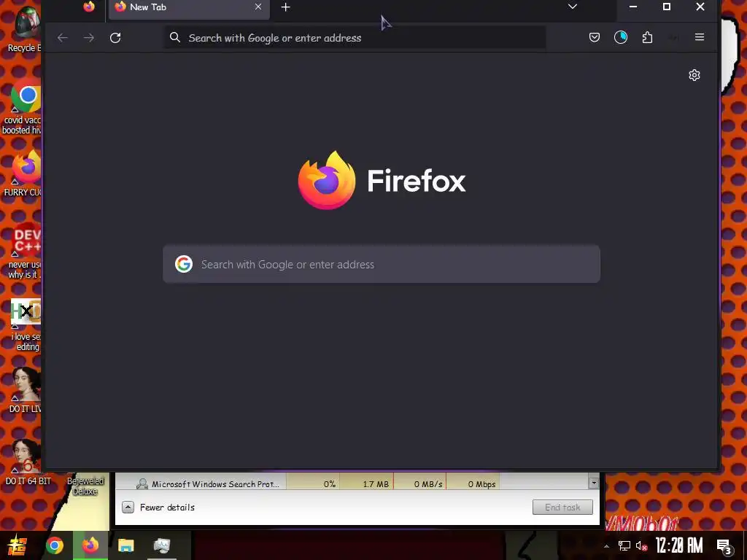
Task: Open the Firefox account profile icon
Action: [620, 37]
